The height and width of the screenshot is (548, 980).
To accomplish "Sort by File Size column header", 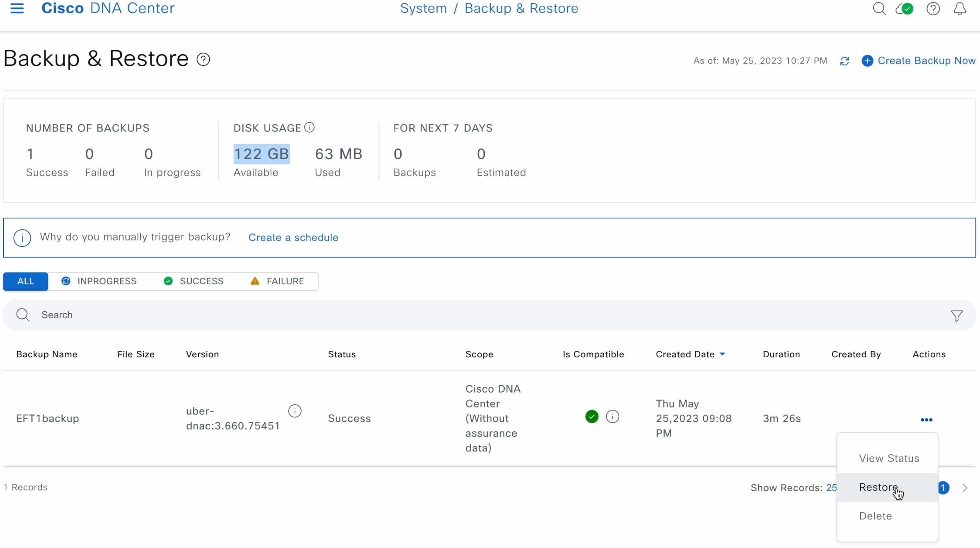I will [x=136, y=354].
